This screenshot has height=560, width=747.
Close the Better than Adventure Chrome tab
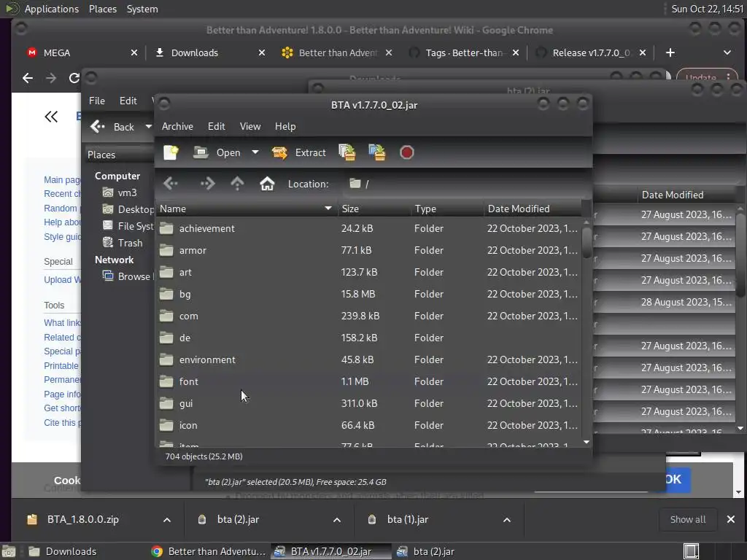[389, 52]
